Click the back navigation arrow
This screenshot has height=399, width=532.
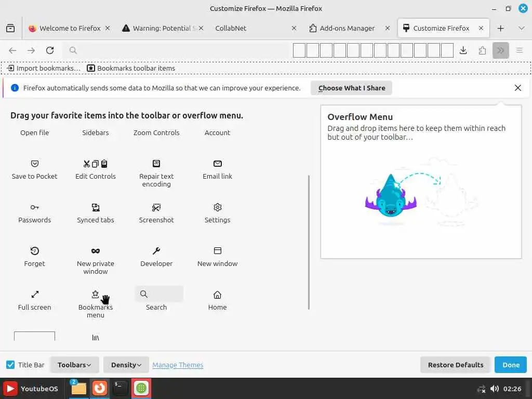pyautogui.click(x=12, y=50)
